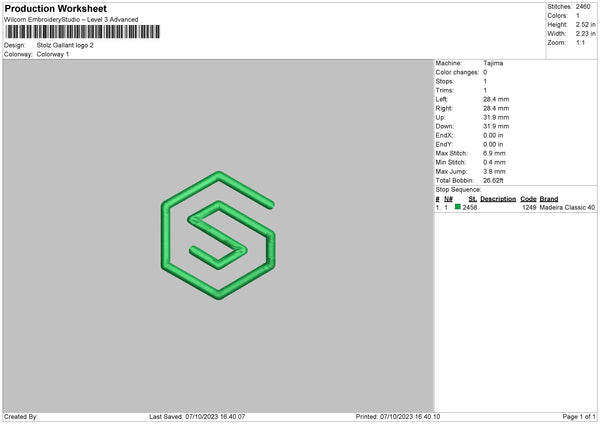Click the 'Brand' column header
The width and height of the screenshot is (600, 424).
tap(549, 199)
